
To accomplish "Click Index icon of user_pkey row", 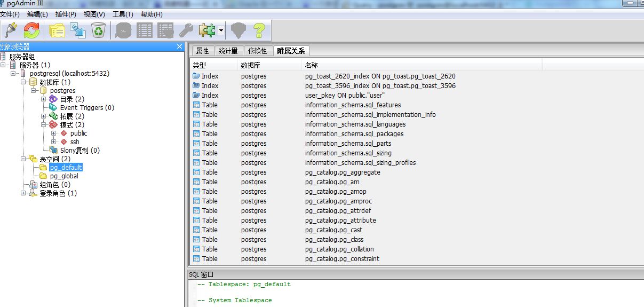I will click(x=196, y=96).
